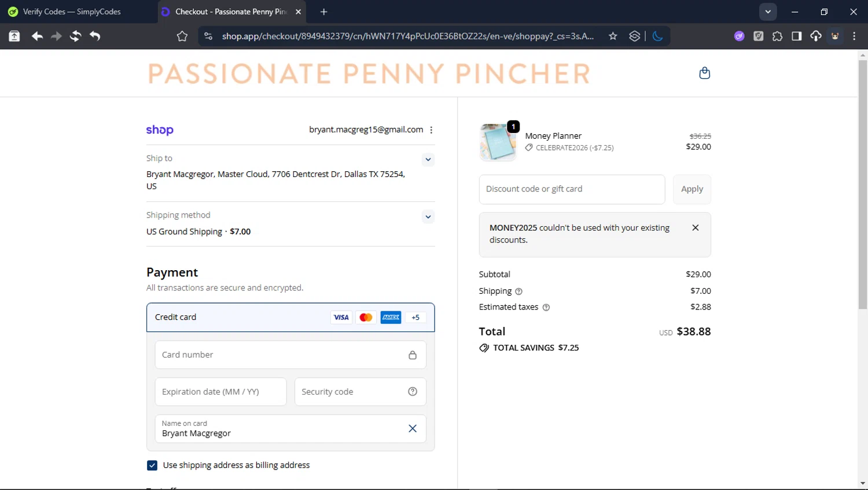The image size is (868, 490).
Task: Click the cloud upload icon
Action: coord(815,36)
